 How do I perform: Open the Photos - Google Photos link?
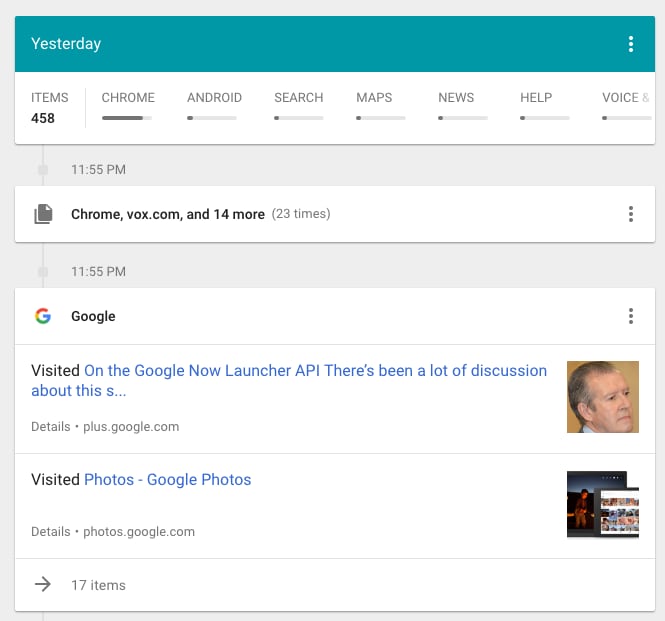(167, 480)
